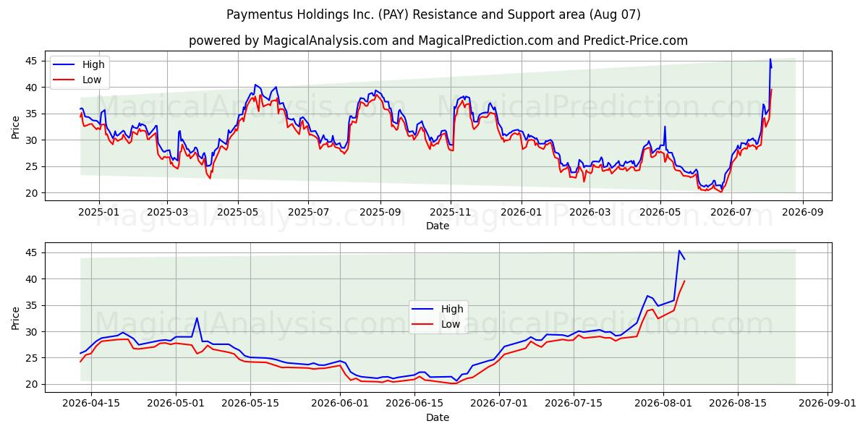
Task: Click the '2026-05-15' tick label in bottom chart
Action: (250, 404)
